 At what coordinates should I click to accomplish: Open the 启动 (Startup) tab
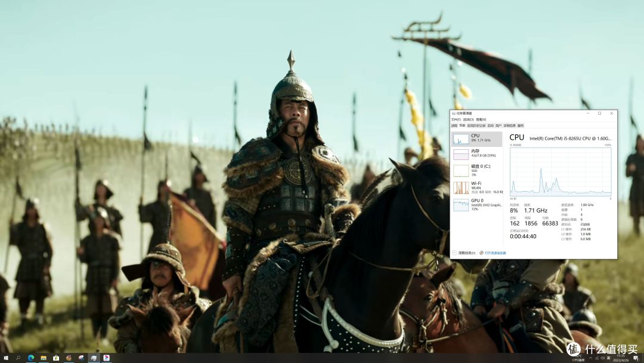[490, 125]
